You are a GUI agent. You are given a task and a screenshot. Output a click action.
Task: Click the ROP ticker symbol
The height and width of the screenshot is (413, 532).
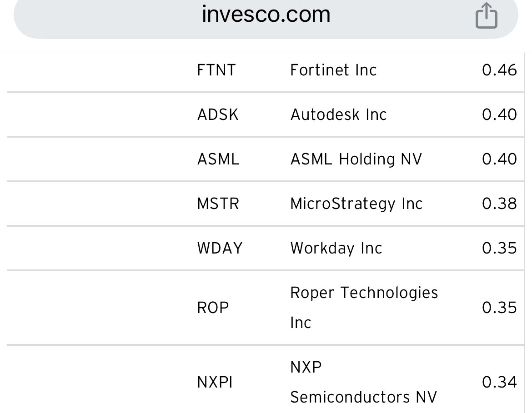coord(213,308)
